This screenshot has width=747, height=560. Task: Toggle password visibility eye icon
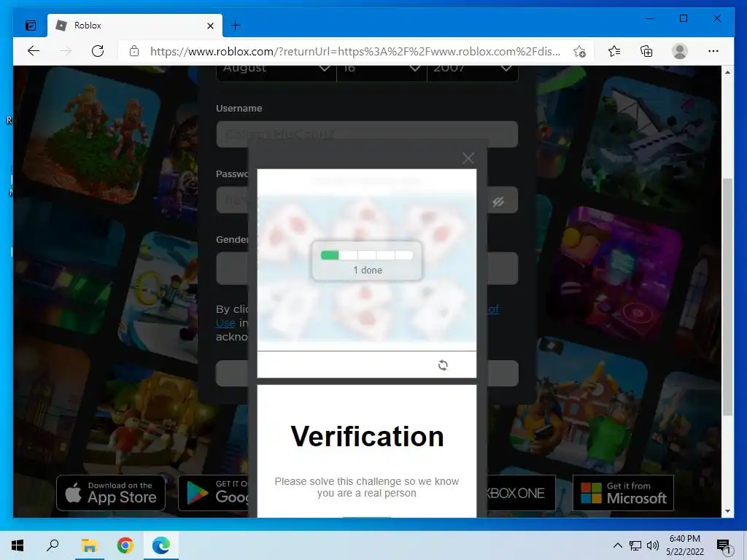pos(498,202)
